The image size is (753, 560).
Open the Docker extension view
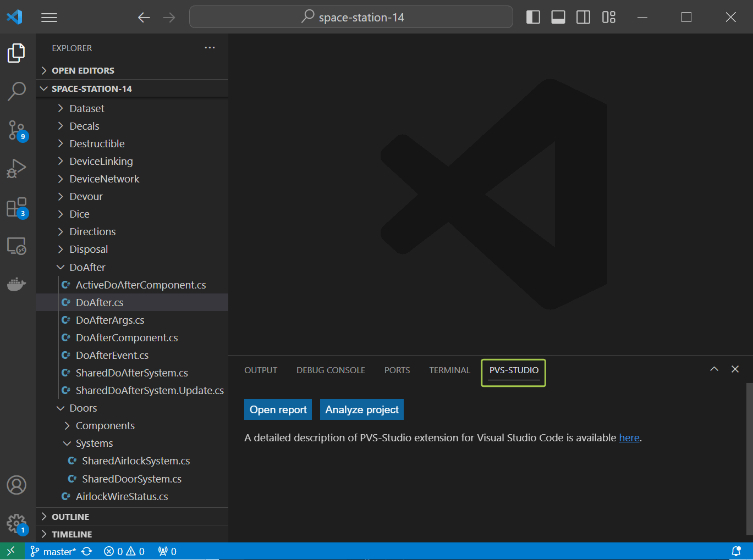coord(17,284)
